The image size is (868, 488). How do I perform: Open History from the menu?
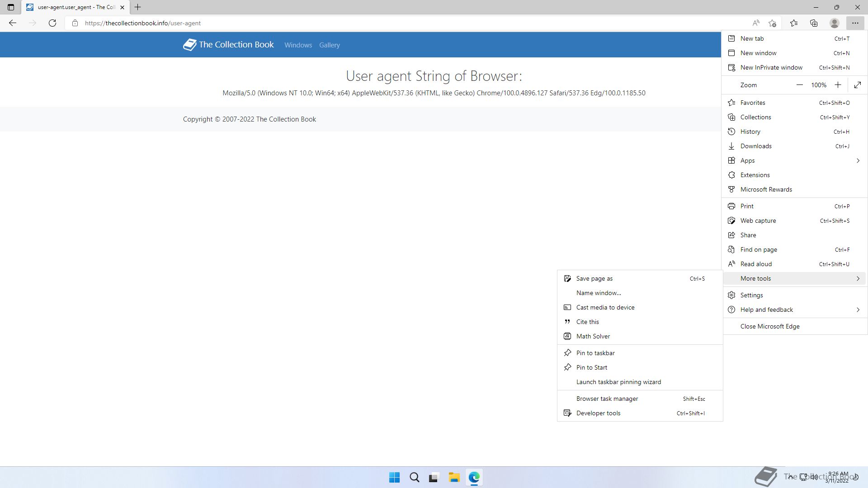click(x=794, y=131)
